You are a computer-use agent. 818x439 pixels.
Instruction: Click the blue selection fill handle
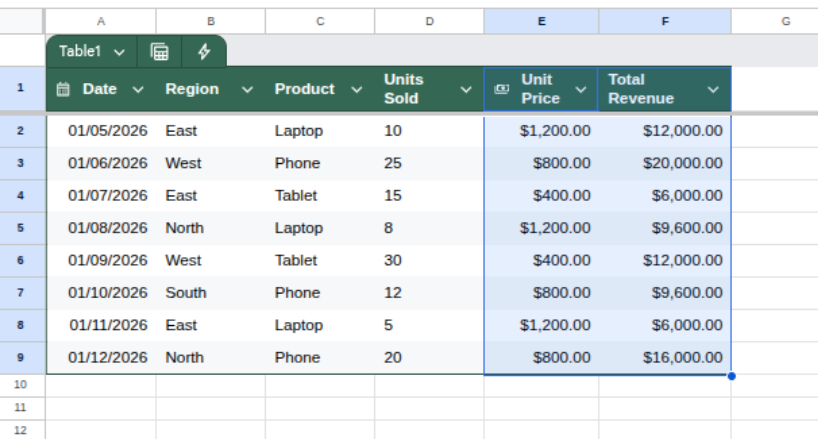click(731, 376)
